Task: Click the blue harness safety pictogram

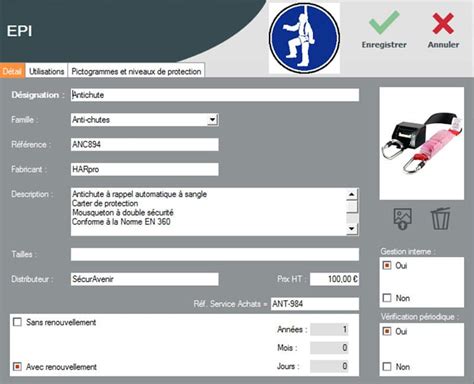Action: coord(304,38)
